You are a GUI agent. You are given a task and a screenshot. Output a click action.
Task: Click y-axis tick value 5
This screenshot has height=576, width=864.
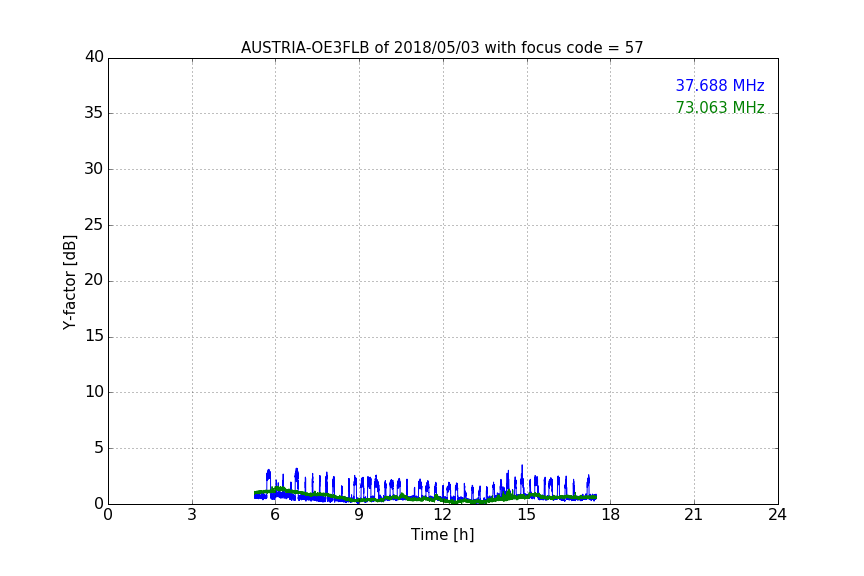(x=99, y=448)
